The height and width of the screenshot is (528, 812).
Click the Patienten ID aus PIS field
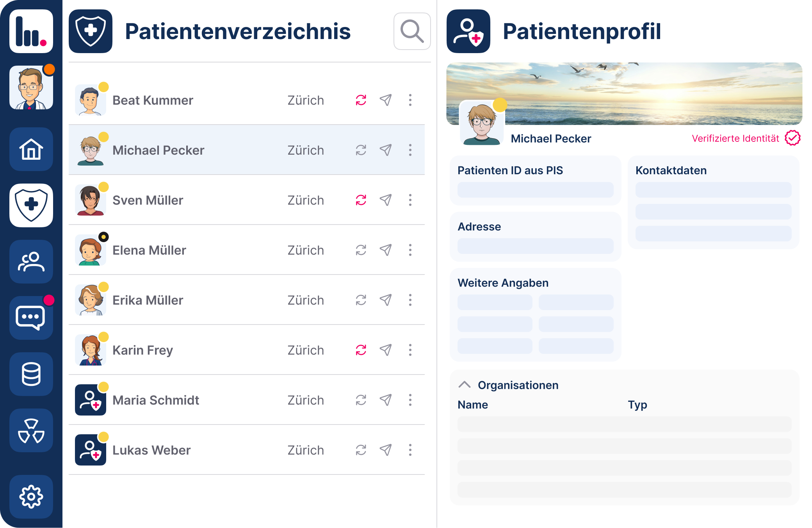tap(535, 190)
